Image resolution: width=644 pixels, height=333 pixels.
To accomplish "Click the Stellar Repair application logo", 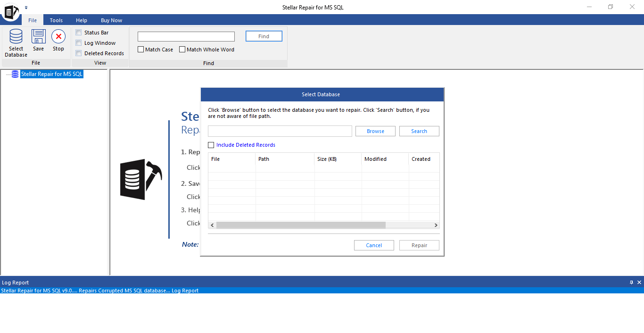I will 10,13.
